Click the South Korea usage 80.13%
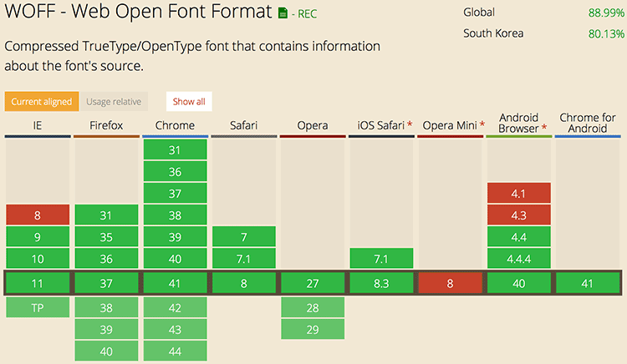This screenshot has width=627, height=364. pyautogui.click(x=606, y=34)
